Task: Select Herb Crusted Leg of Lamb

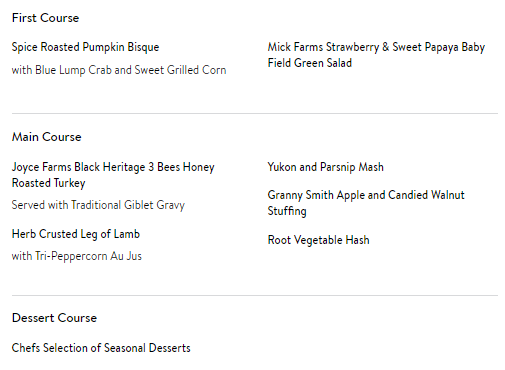Action: pos(76,234)
